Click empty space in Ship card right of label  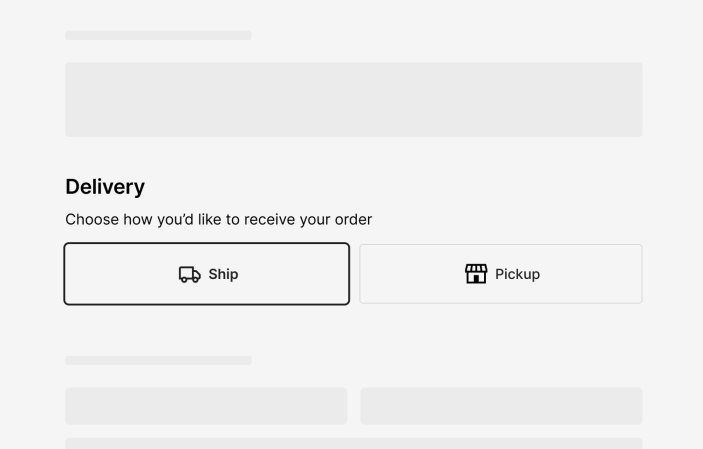click(x=294, y=274)
